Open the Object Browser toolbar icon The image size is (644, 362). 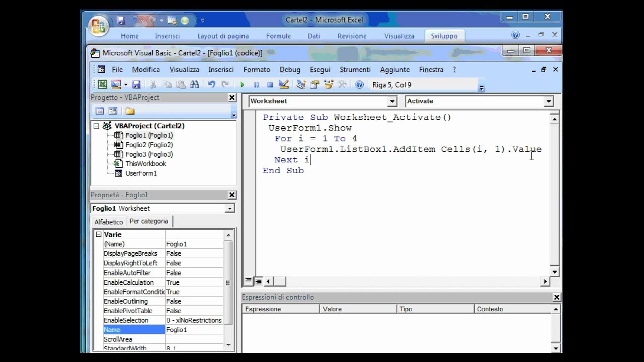pos(329,85)
